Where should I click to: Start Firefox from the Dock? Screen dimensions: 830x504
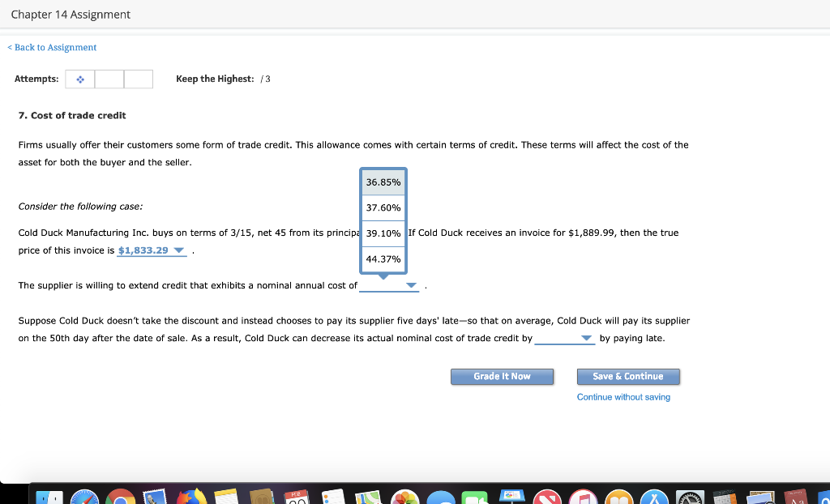(x=190, y=494)
